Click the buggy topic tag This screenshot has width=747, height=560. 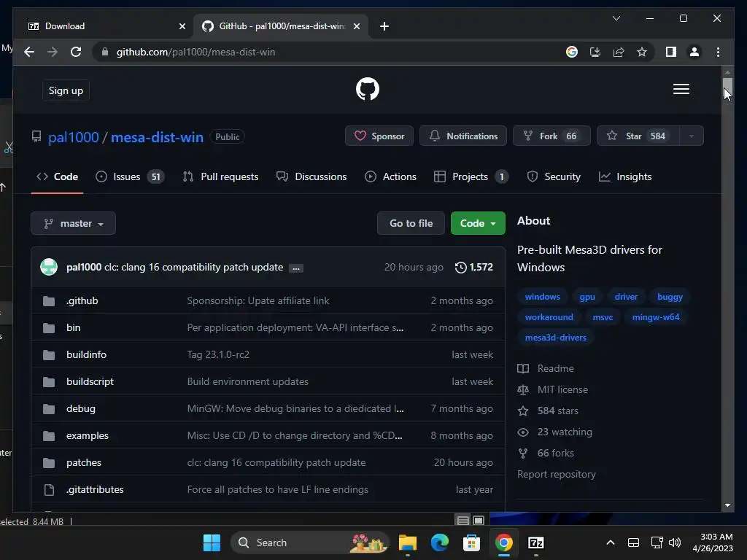tap(670, 297)
